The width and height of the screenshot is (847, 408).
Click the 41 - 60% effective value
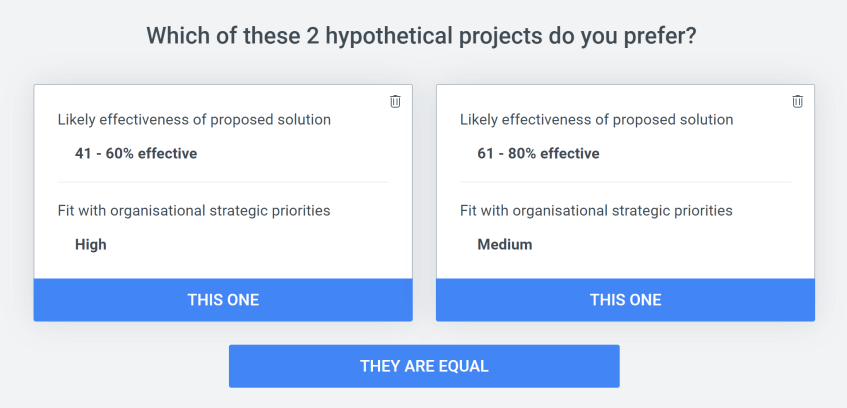pos(136,153)
